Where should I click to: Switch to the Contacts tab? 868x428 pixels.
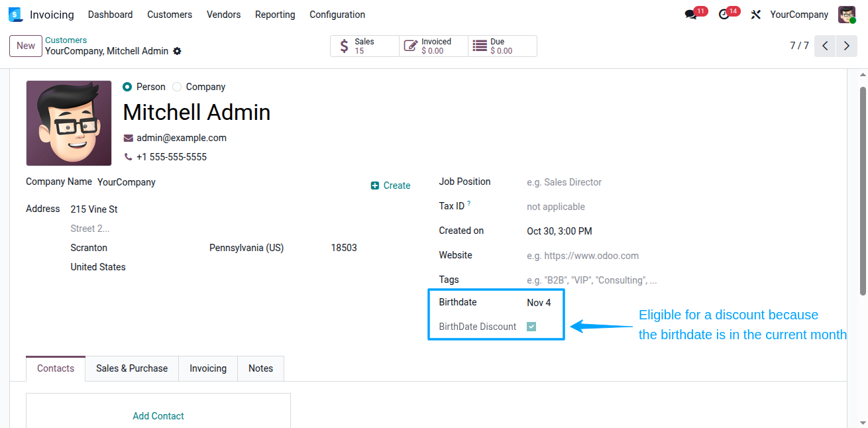(56, 368)
